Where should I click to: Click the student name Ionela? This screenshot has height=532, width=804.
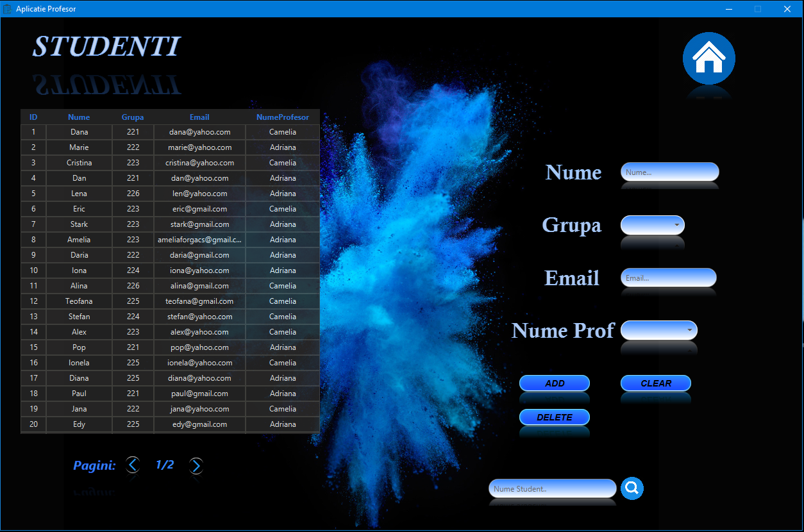79,363
